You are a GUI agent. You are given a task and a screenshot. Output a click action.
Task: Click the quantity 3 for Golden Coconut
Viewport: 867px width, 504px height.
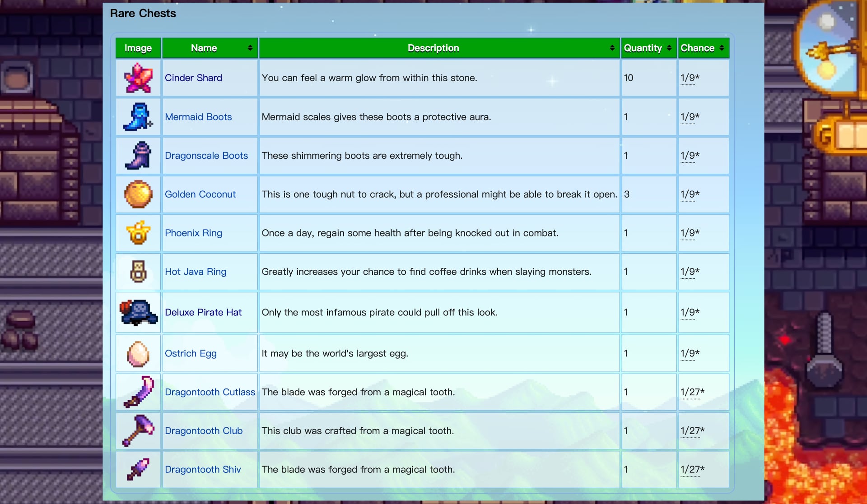[627, 194]
